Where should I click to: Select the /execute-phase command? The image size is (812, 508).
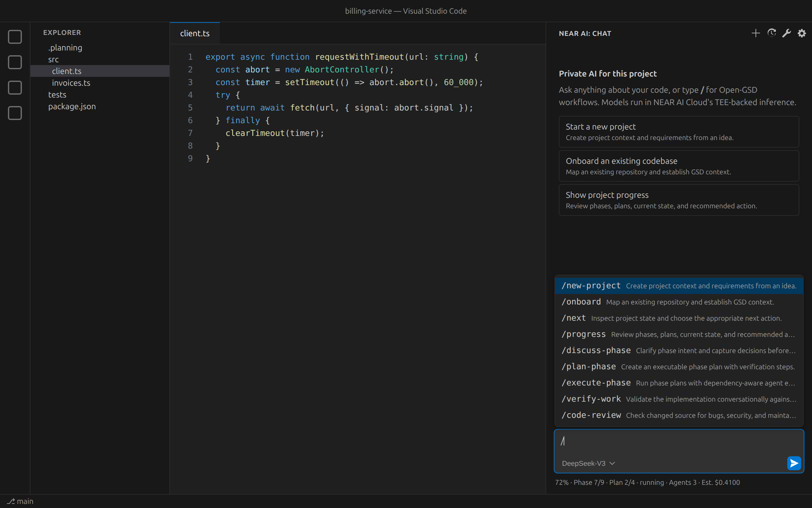679,383
